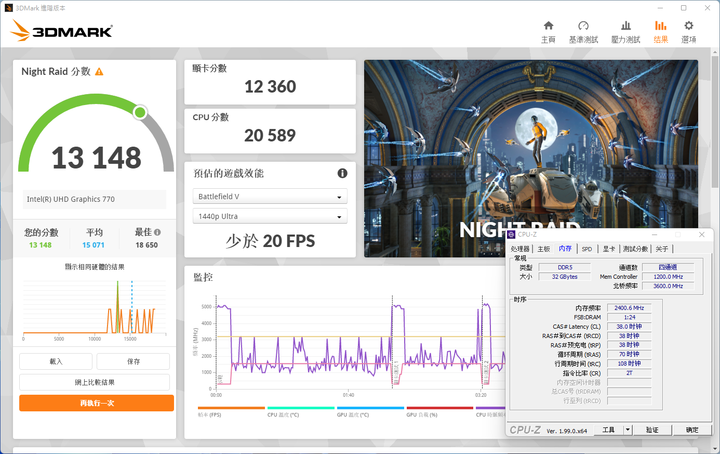Image resolution: width=720 pixels, height=454 pixels.
Task: Click the command rate 2T value
Action: pyautogui.click(x=629, y=373)
